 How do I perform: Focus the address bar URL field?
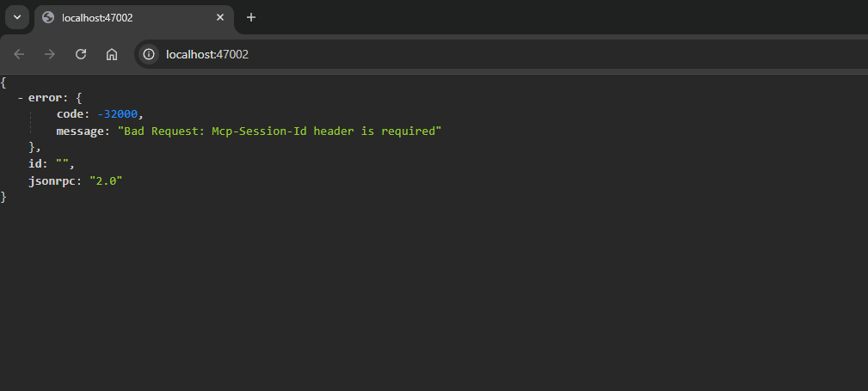344,54
